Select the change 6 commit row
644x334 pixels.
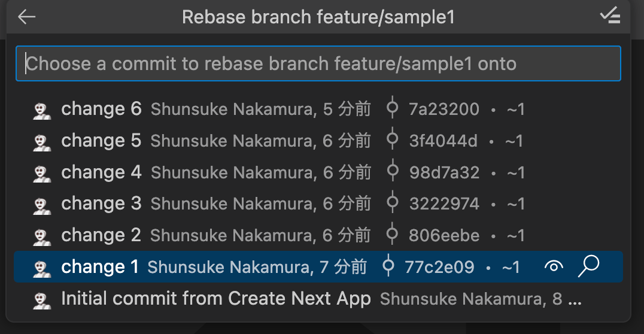pyautogui.click(x=318, y=110)
